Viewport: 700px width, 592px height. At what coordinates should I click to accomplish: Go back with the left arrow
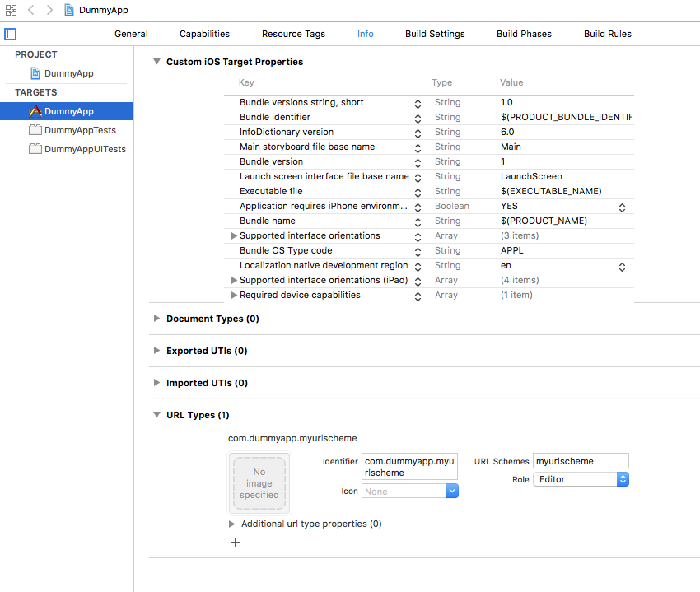tap(30, 10)
